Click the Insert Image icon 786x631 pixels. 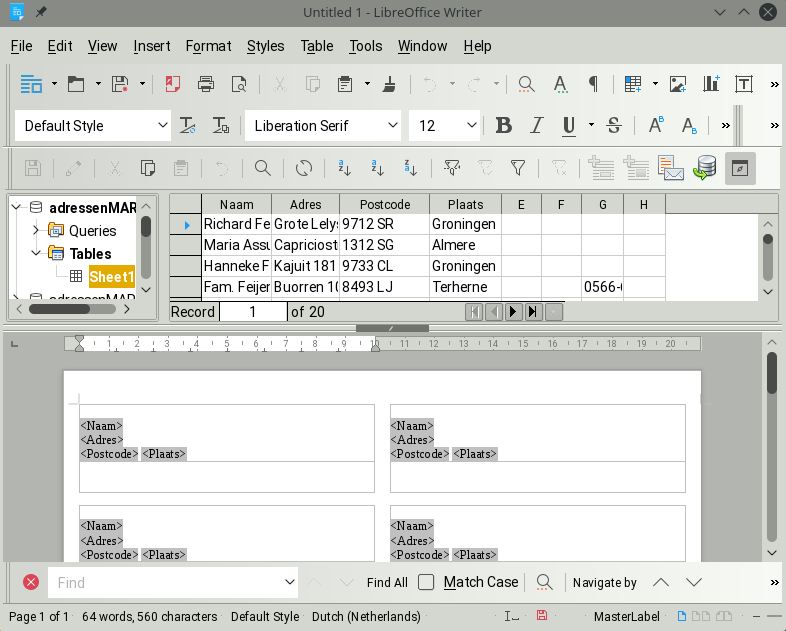[678, 84]
